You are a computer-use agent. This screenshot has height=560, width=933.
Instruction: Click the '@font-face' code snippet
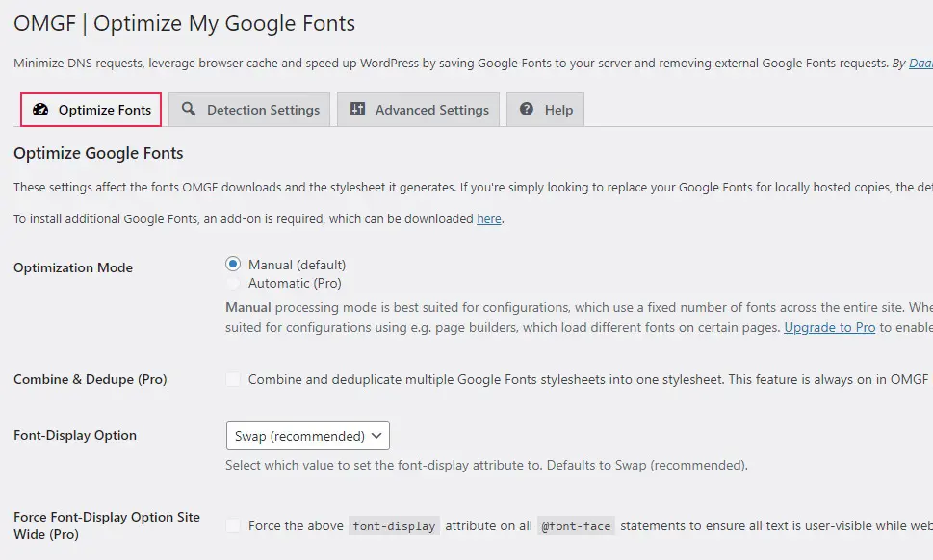click(576, 526)
